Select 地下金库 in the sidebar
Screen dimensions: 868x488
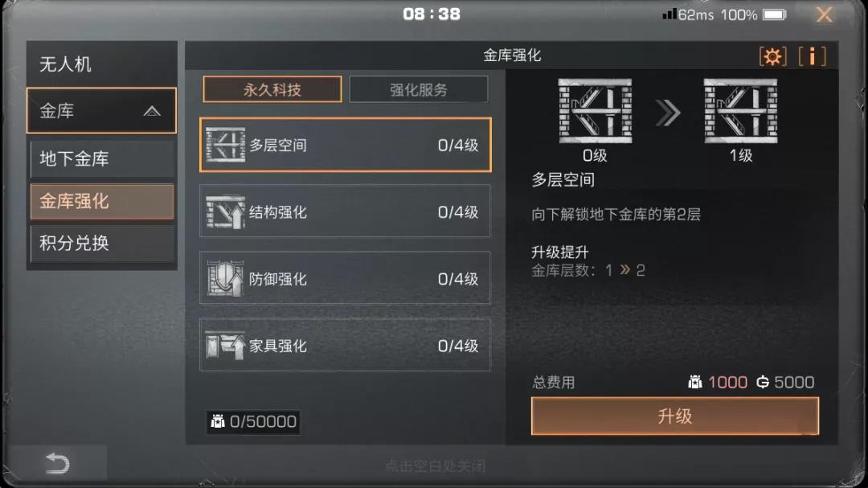[102, 159]
